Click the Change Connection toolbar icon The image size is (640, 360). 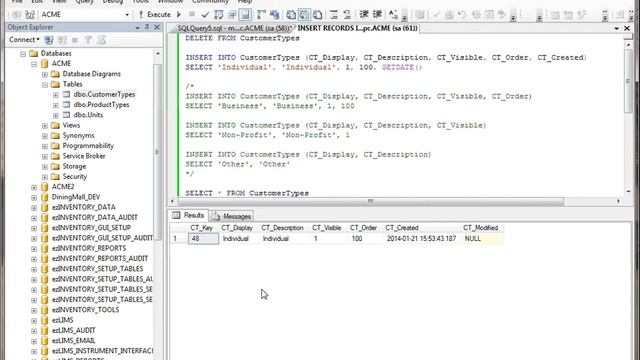point(30,15)
